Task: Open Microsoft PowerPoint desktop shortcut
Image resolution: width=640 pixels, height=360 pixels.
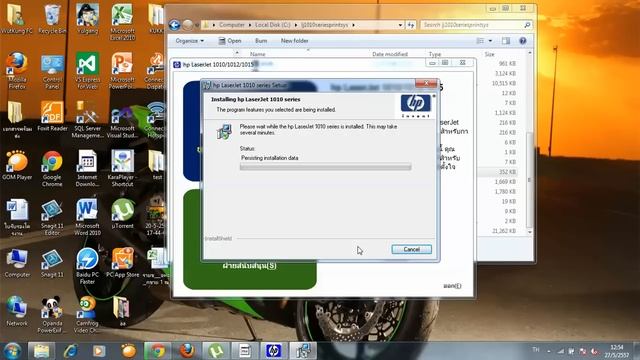Action: (x=122, y=70)
